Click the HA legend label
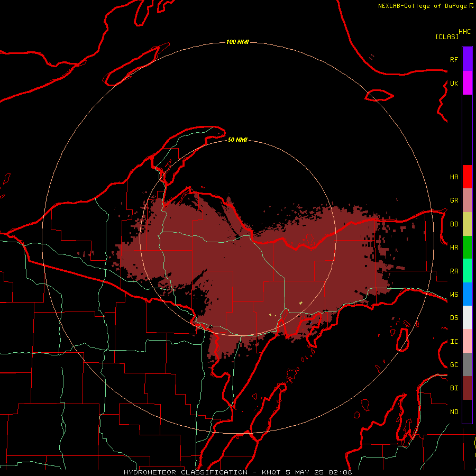 click(x=454, y=177)
